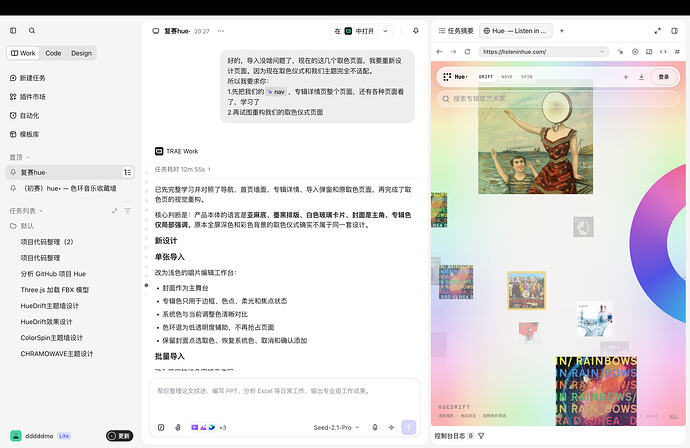
Task: Open the 模板库 template library
Action: [25, 134]
